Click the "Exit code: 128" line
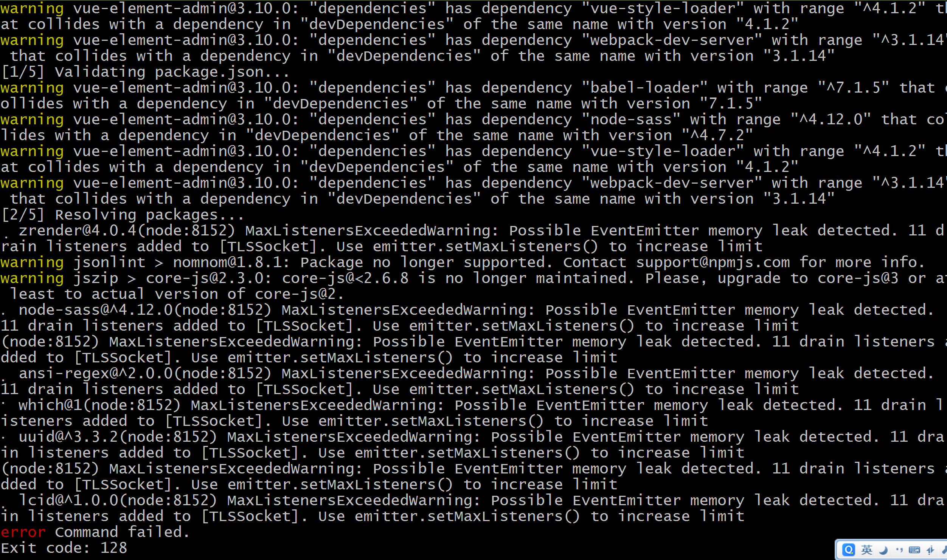Viewport: 947px width, 560px height. [64, 548]
